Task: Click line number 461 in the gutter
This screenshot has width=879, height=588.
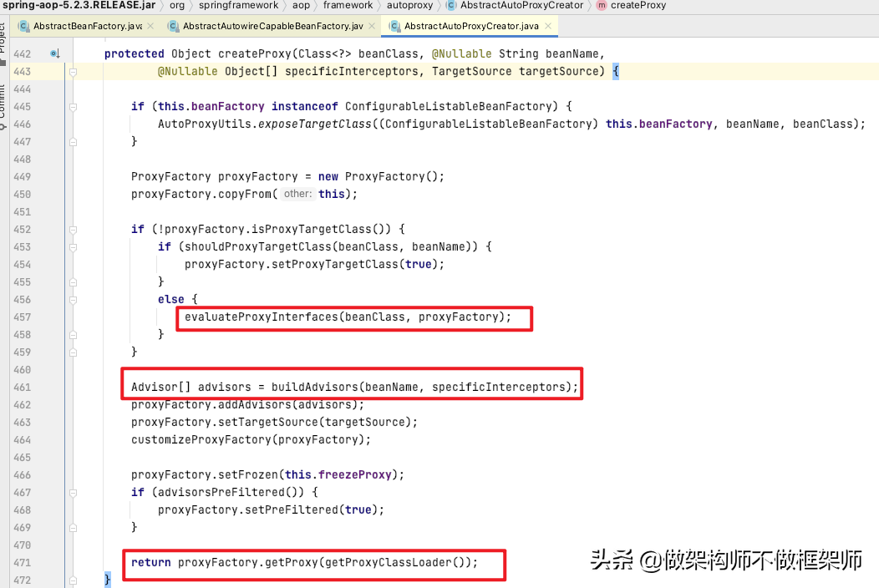Action: pos(23,387)
